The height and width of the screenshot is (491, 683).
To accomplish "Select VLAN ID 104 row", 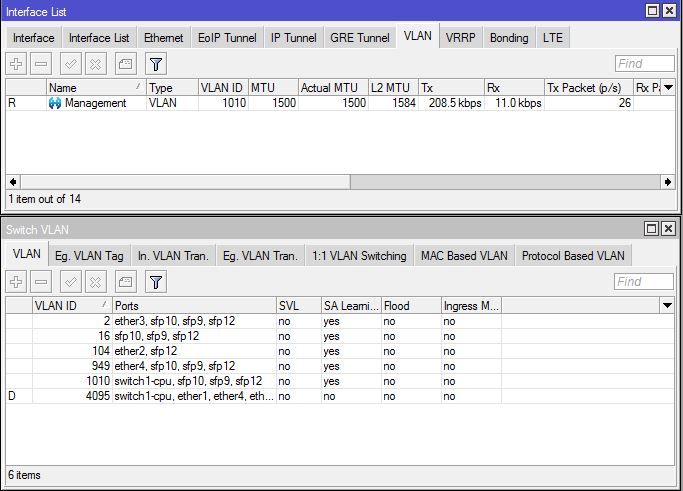I will [340, 351].
